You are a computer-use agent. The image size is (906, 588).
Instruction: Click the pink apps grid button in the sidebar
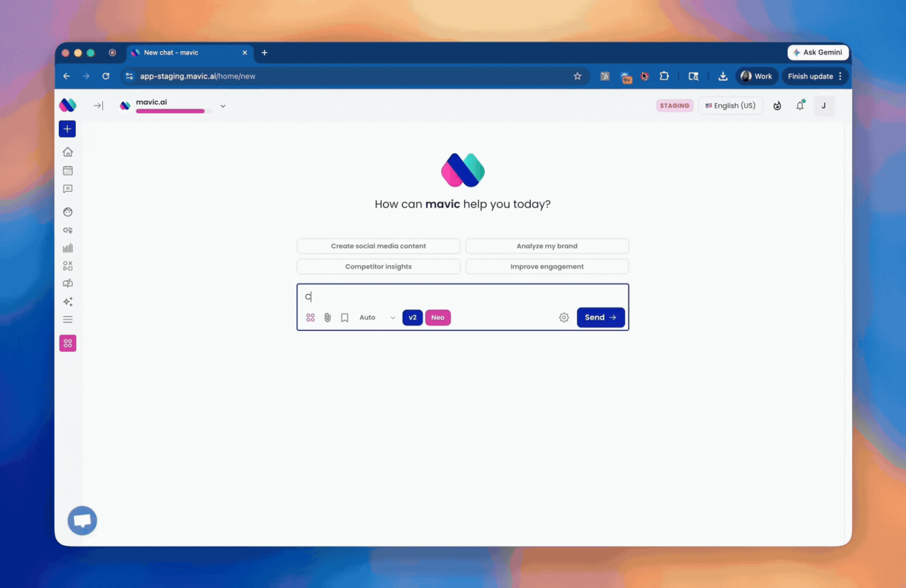click(x=68, y=343)
